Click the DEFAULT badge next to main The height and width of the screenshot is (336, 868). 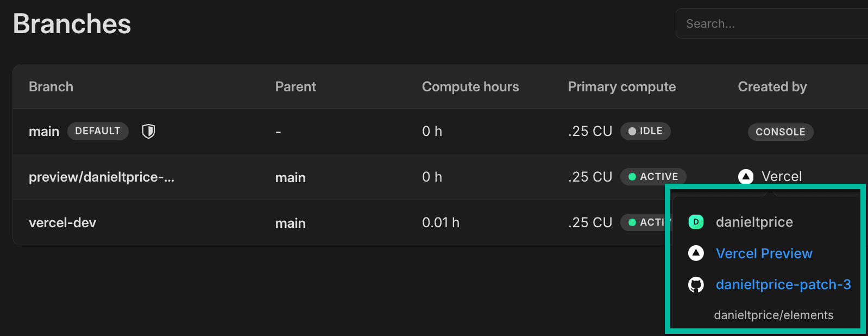[x=98, y=131]
